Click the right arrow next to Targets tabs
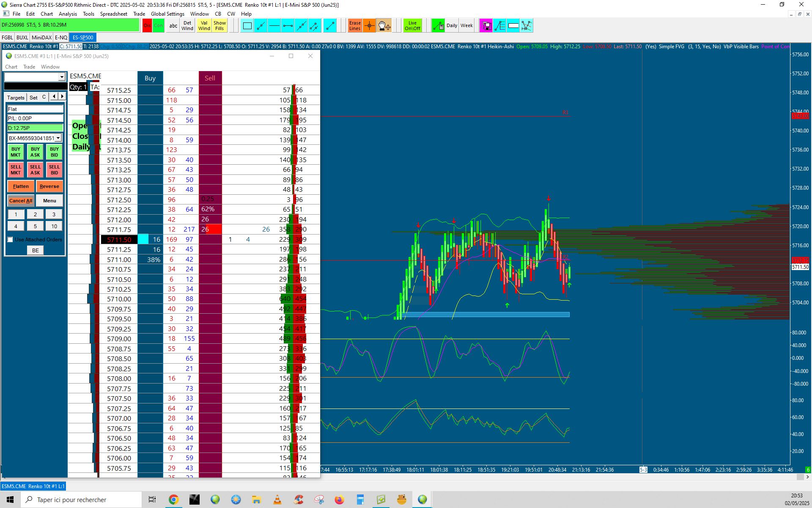This screenshot has height=508, width=812. pos(62,97)
